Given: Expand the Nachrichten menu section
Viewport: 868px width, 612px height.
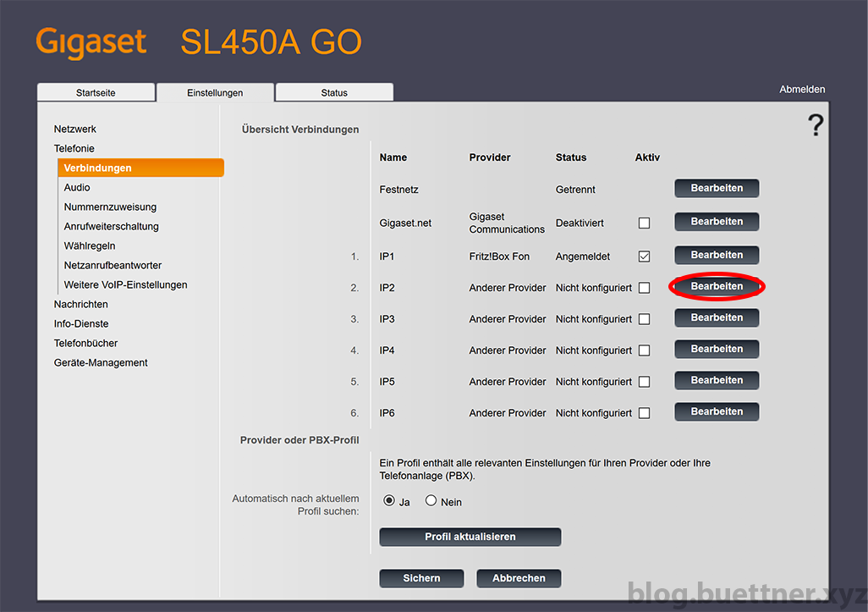Looking at the screenshot, I should 81,304.
